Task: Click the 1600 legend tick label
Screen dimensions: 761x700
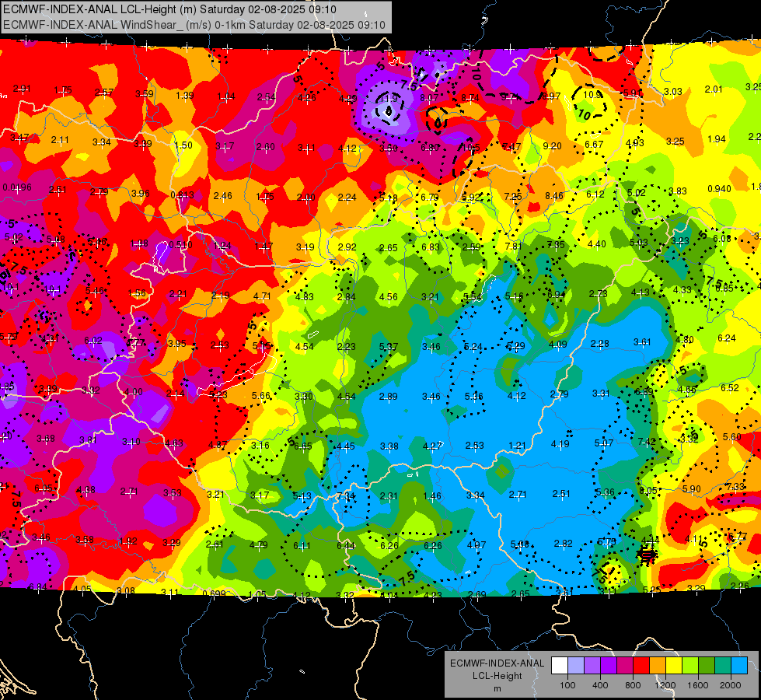Action: coord(697,685)
